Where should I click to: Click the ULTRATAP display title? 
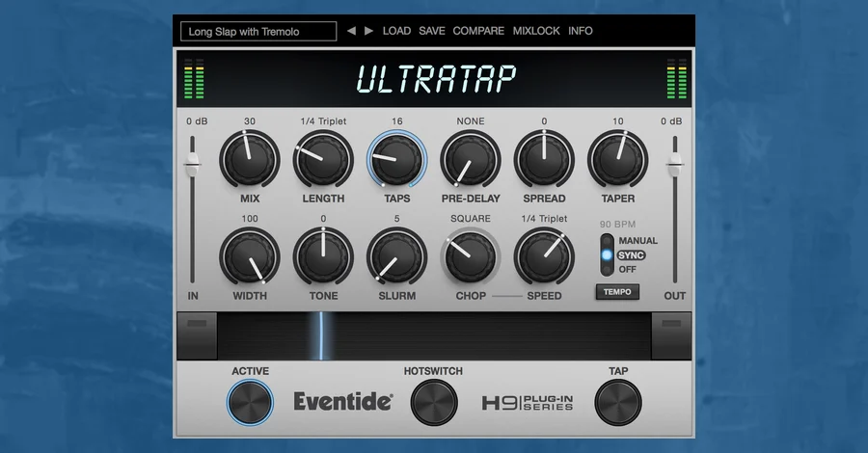click(436, 78)
